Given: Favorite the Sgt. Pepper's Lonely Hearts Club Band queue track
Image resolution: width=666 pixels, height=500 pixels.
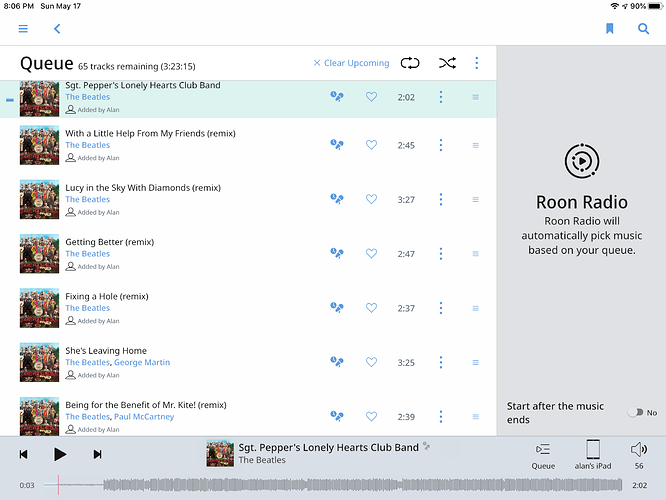Looking at the screenshot, I should pos(371,97).
